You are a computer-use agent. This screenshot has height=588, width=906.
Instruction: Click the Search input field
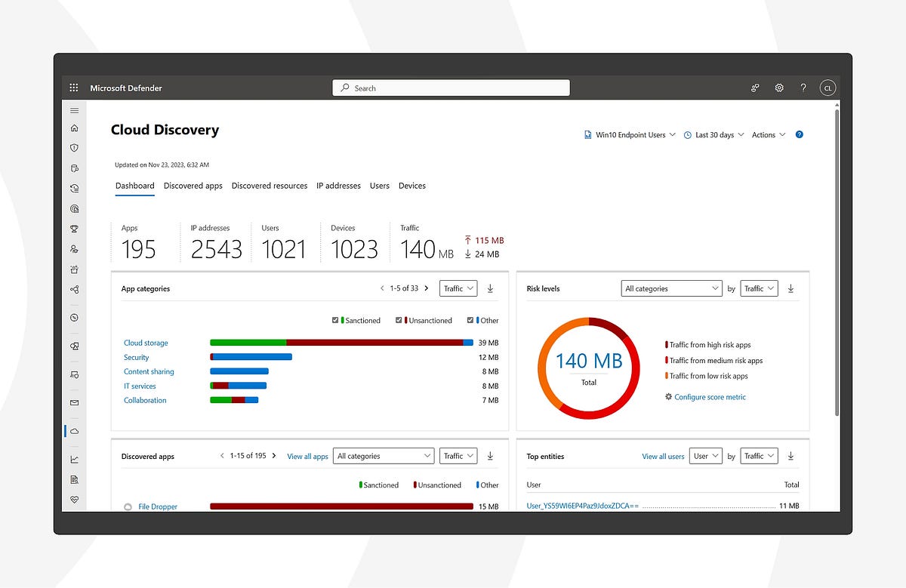(x=450, y=88)
